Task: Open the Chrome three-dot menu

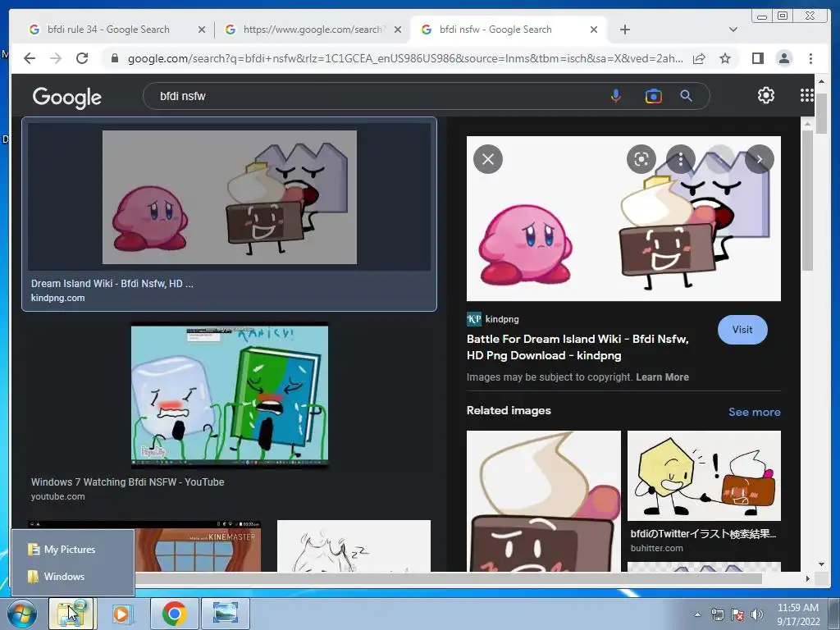Action: pos(810,58)
